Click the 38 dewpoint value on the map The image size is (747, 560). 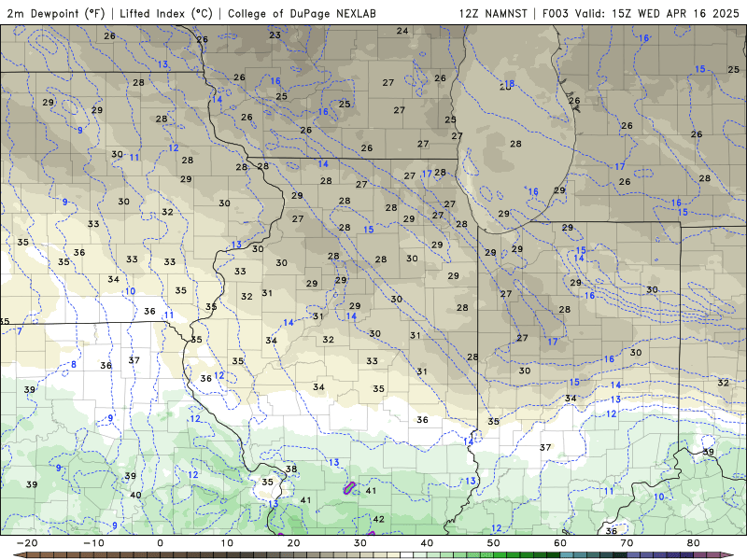291,469
